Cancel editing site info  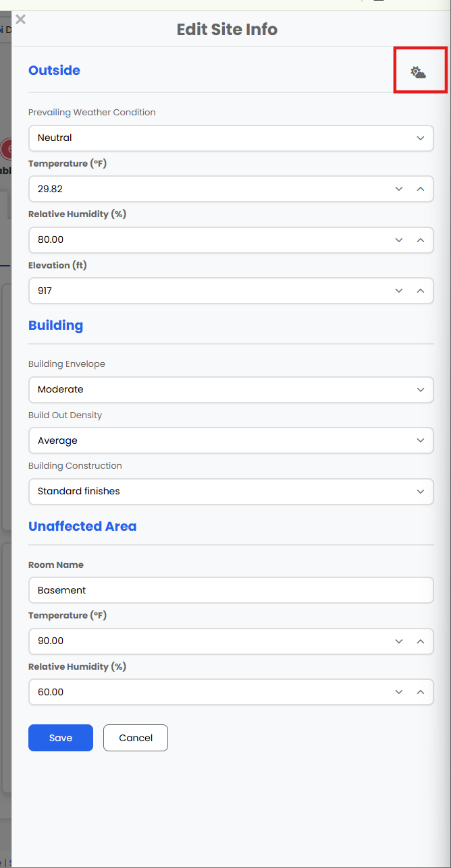click(136, 738)
